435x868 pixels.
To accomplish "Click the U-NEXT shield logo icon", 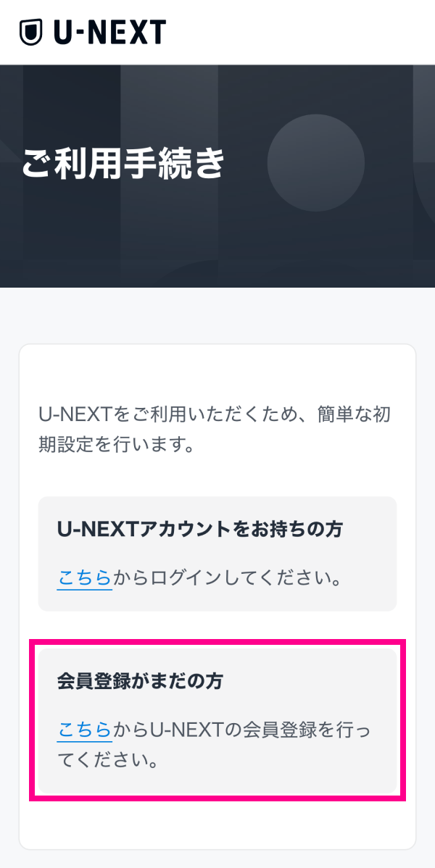I will pos(32,32).
